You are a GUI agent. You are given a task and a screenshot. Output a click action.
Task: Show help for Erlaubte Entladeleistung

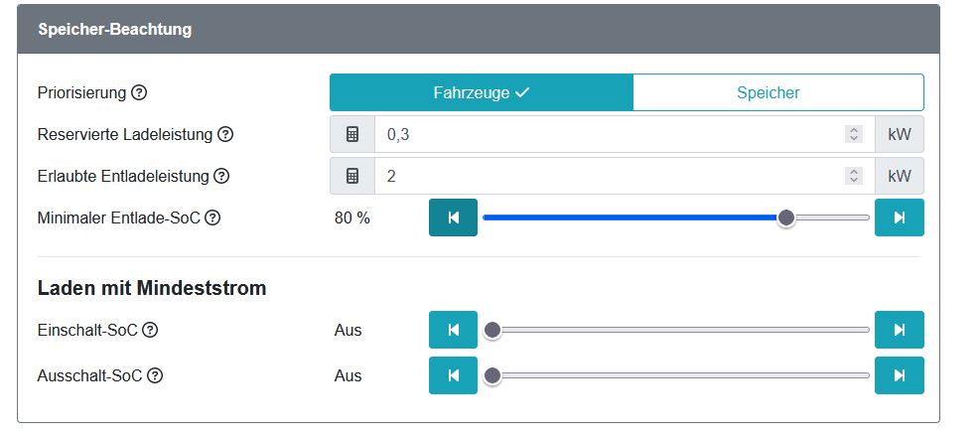click(x=221, y=176)
